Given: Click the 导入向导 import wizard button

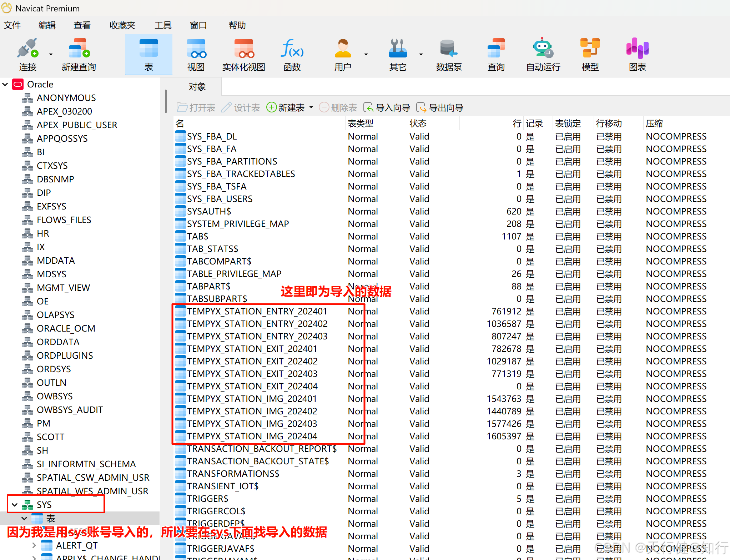Looking at the screenshot, I should 387,108.
